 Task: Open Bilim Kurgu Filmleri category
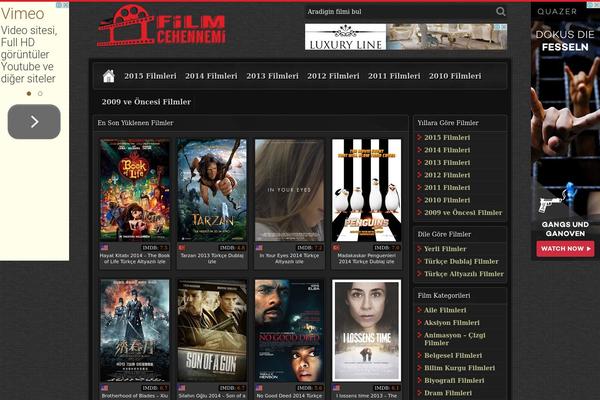[459, 368]
